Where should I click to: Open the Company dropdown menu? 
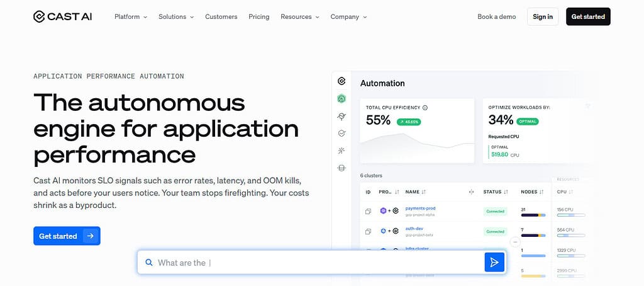tap(348, 17)
